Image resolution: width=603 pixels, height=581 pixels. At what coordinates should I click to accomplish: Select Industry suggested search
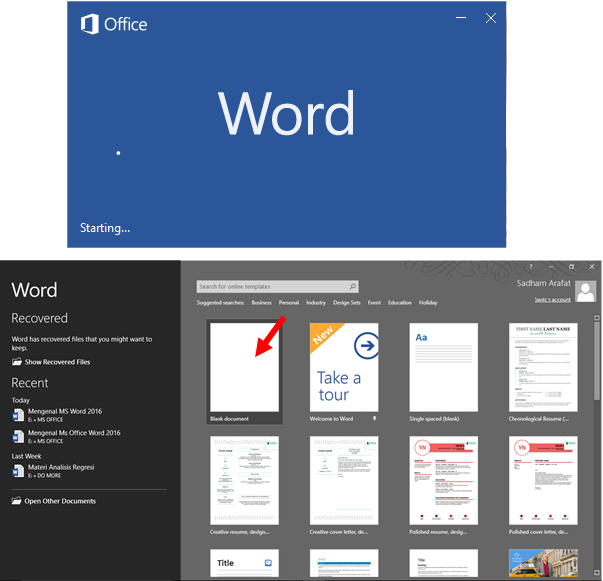pyautogui.click(x=316, y=303)
